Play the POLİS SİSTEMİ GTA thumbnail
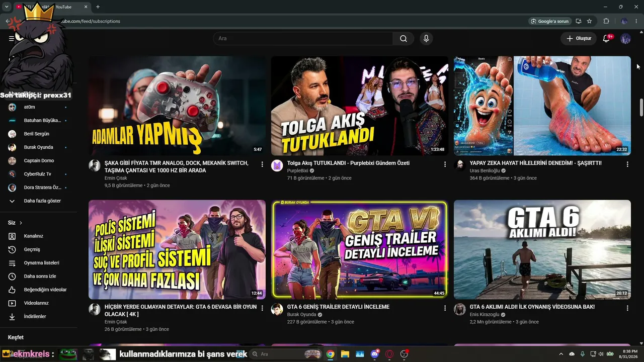The width and height of the screenshot is (644, 362). pyautogui.click(x=177, y=250)
